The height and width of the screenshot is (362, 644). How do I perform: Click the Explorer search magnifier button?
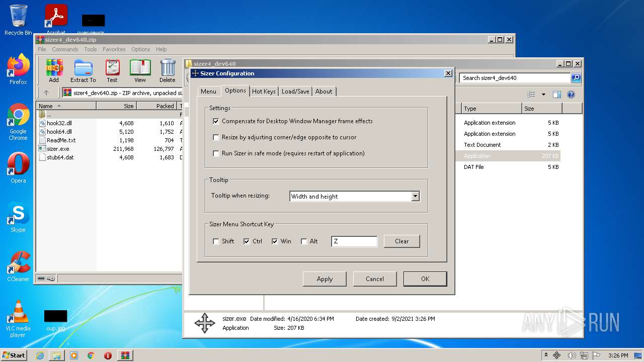576,78
